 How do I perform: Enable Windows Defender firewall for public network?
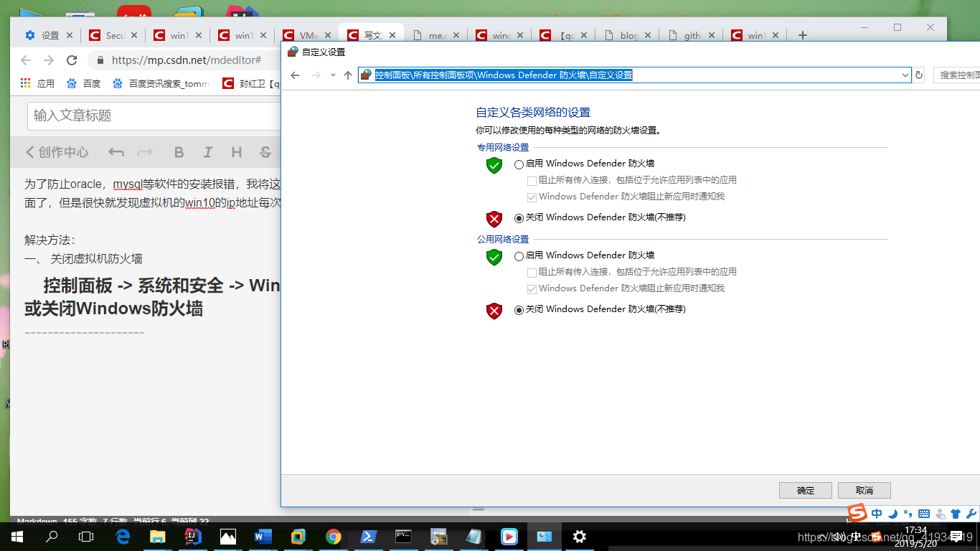(519, 256)
